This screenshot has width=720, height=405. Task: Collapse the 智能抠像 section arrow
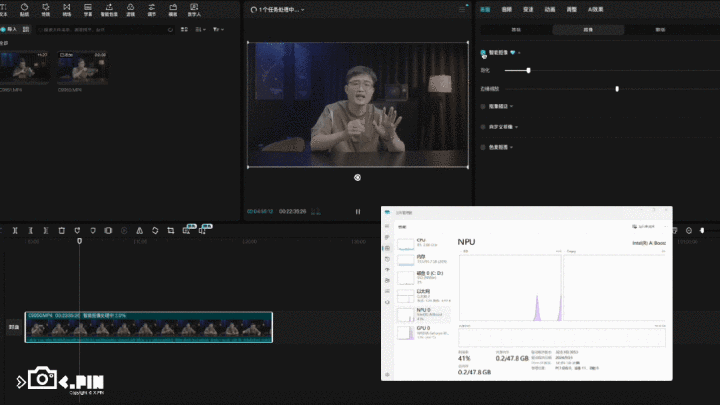[x=520, y=52]
